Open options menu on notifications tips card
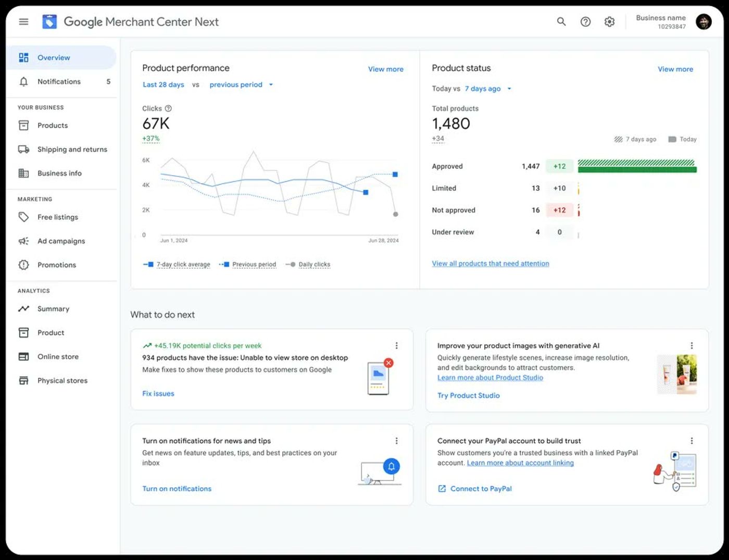 point(396,441)
